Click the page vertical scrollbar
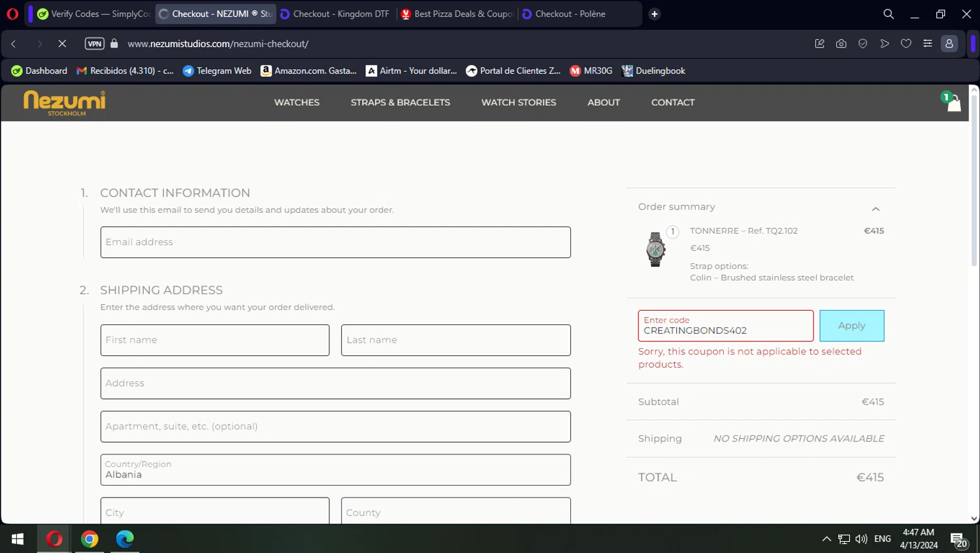Image resolution: width=980 pixels, height=553 pixels. pyautogui.click(x=974, y=180)
